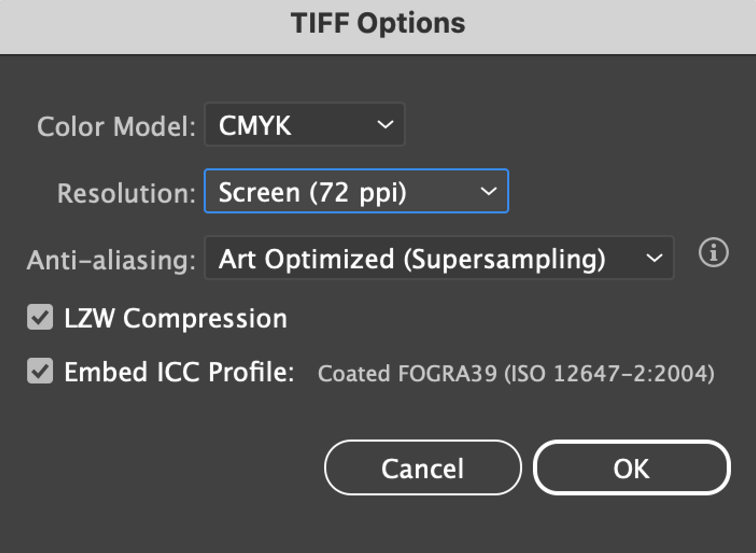The width and height of the screenshot is (756, 553).
Task: Click the anti-aliasing info icon
Action: tap(713, 253)
